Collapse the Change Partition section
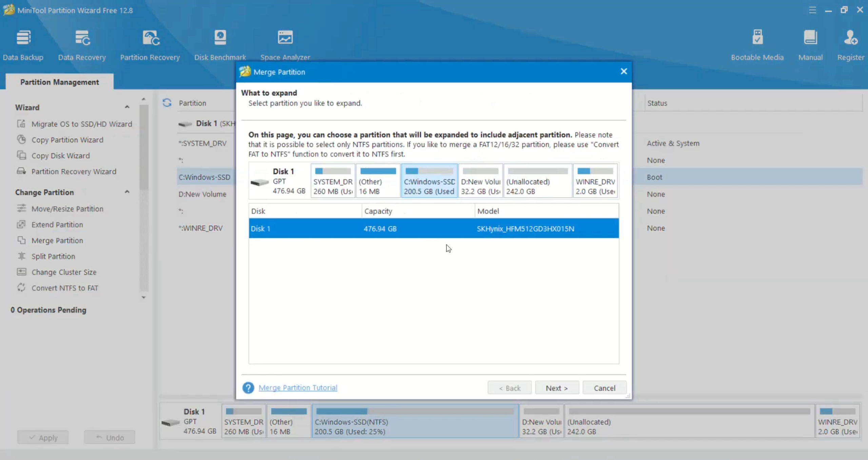The width and height of the screenshot is (868, 460). tap(127, 192)
